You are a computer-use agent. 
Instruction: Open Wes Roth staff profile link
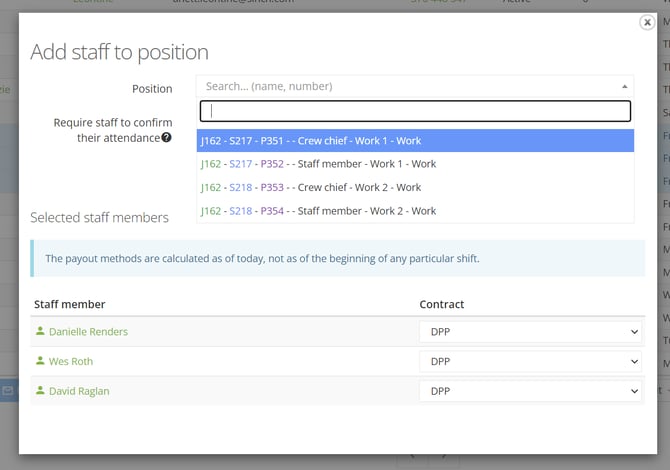tap(74, 361)
